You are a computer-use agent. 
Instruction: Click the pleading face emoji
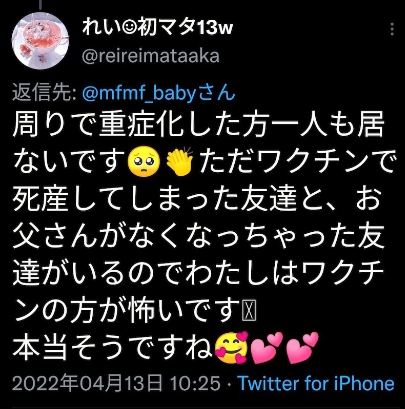(144, 163)
